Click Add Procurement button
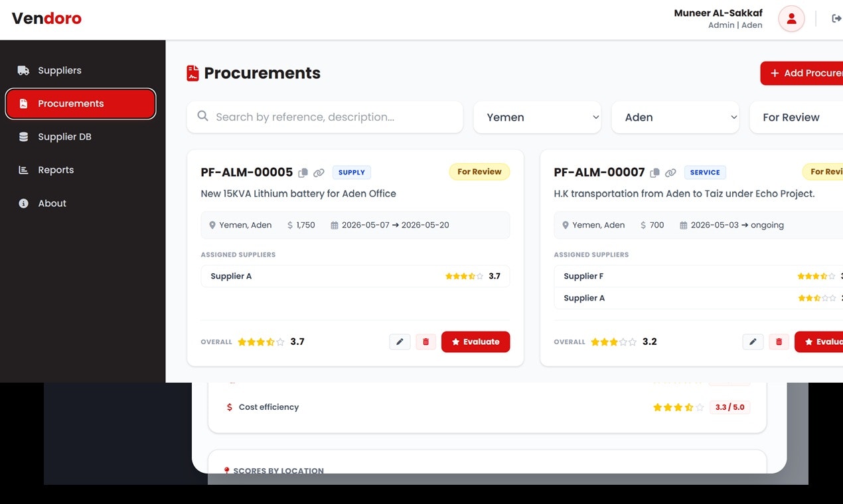 pyautogui.click(x=802, y=73)
